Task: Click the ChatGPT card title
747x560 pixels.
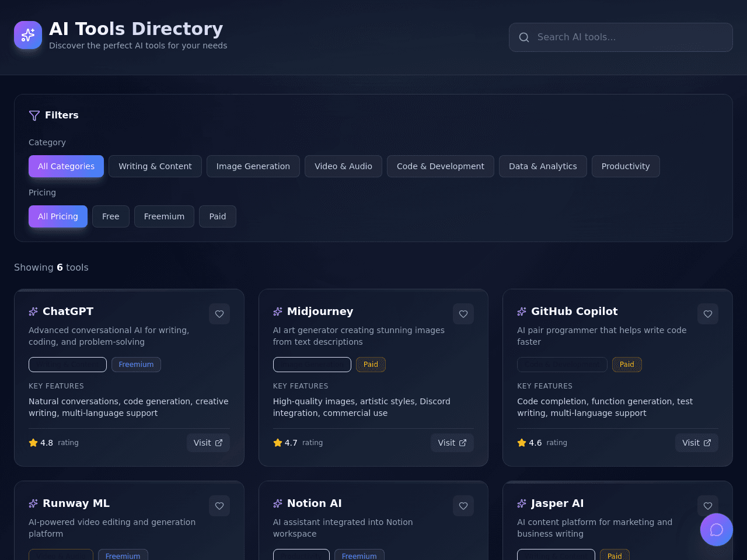Action: (68, 311)
